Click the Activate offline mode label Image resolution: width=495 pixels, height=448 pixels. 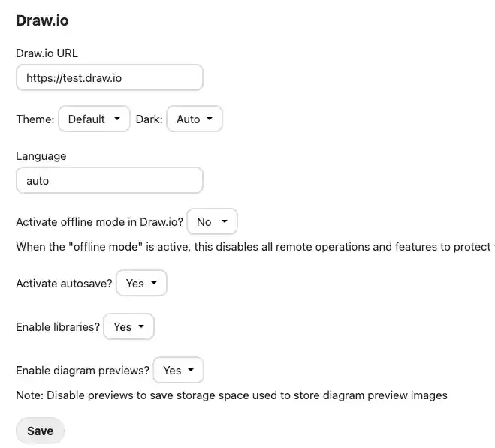[x=100, y=222]
